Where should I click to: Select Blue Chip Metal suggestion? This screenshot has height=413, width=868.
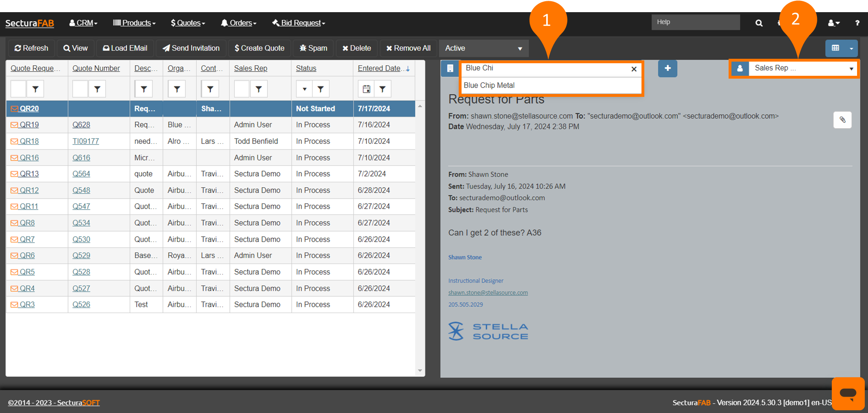(489, 86)
